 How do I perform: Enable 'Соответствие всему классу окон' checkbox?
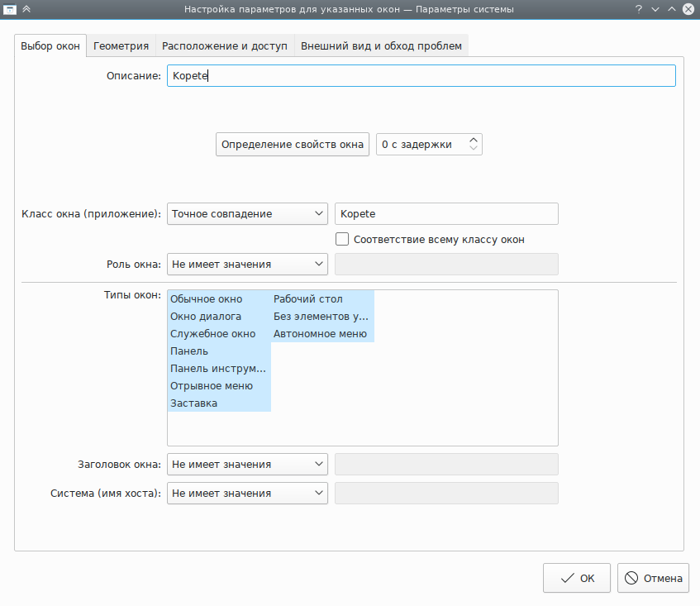pos(342,240)
